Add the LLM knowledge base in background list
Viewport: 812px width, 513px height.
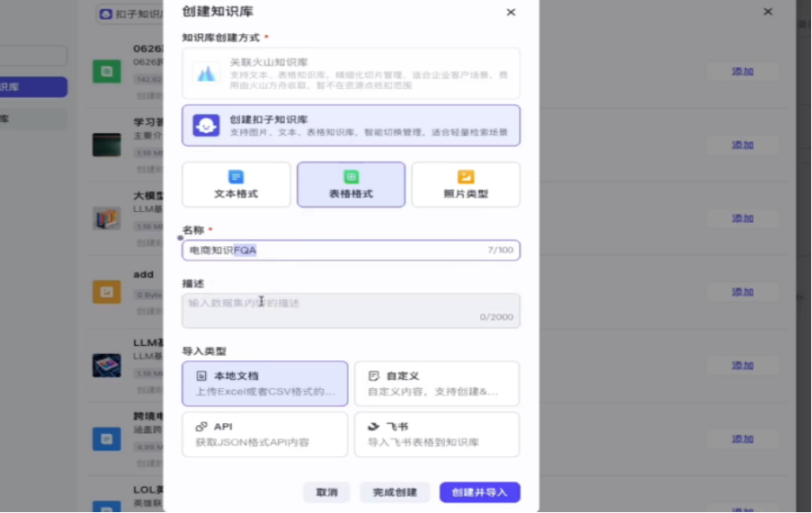click(742, 366)
